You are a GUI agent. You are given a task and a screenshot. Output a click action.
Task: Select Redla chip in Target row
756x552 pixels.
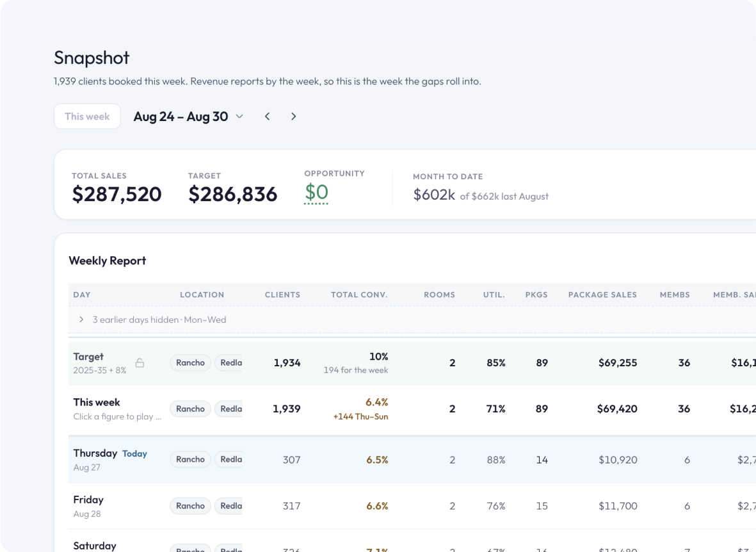229,363
